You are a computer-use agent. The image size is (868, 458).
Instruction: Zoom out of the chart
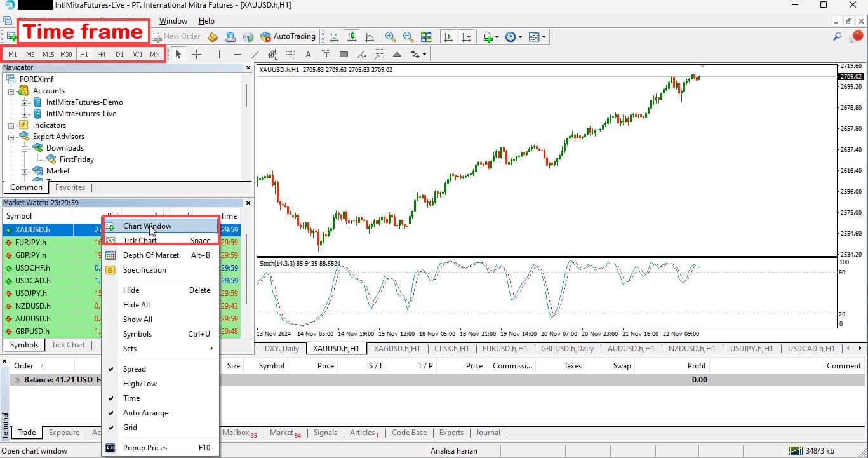(408, 37)
